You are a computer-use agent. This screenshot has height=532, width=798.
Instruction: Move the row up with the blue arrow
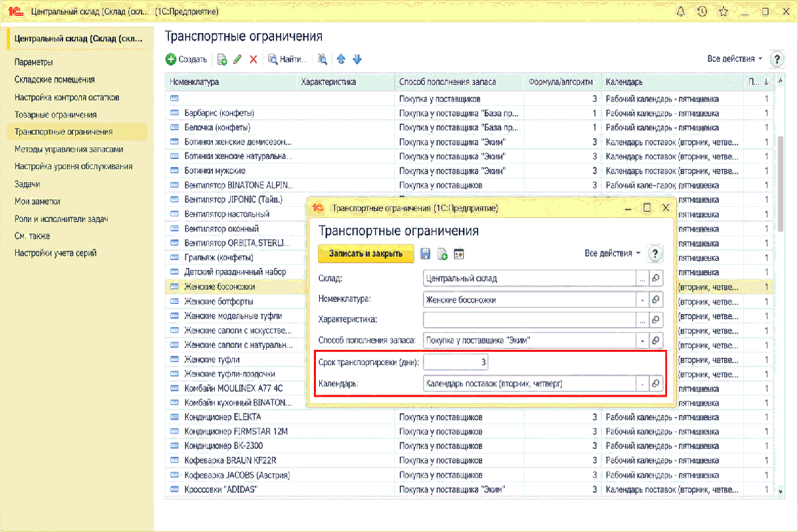341,59
